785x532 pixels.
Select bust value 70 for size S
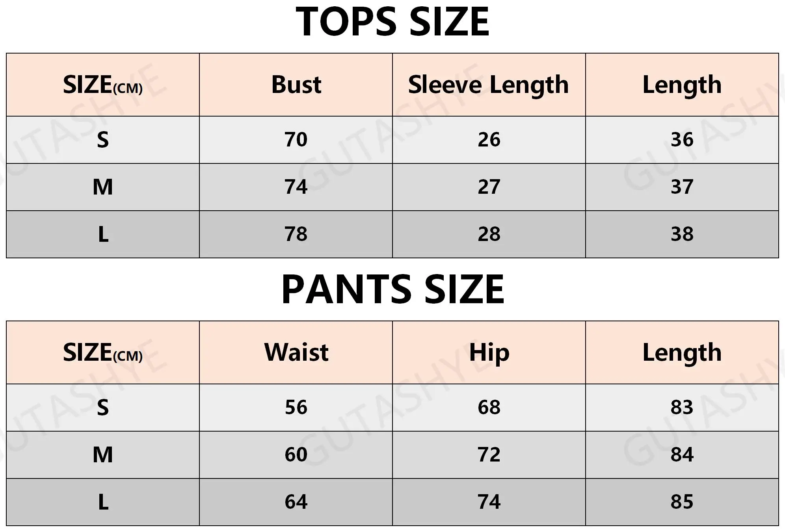point(296,140)
